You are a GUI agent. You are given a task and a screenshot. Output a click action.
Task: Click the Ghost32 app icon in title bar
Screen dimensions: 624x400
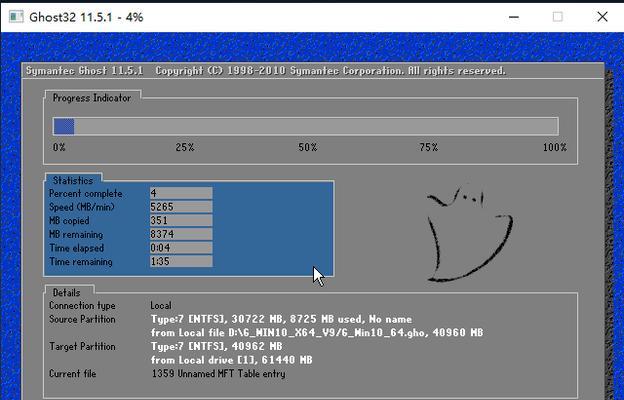click(x=16, y=17)
